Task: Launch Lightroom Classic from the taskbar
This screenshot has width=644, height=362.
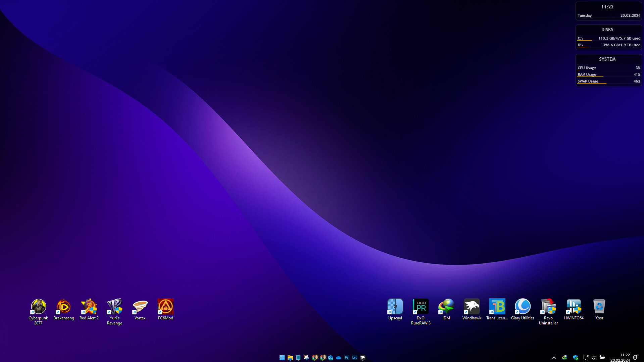Action: pos(355,358)
